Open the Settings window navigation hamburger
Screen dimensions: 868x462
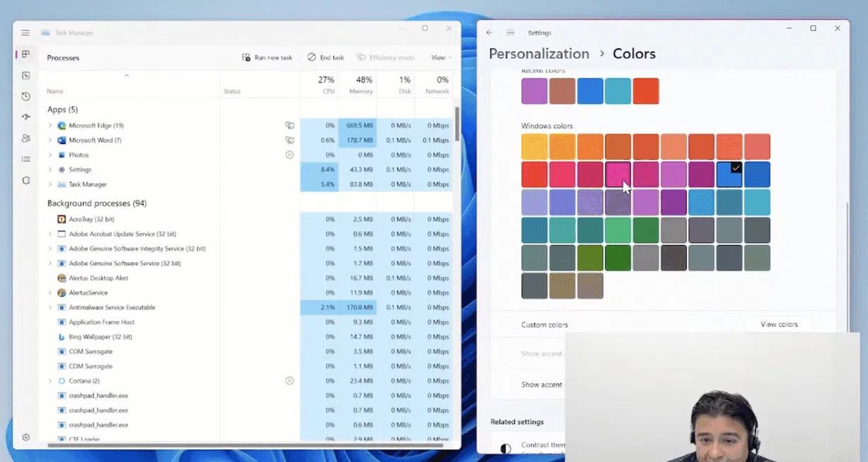point(510,32)
